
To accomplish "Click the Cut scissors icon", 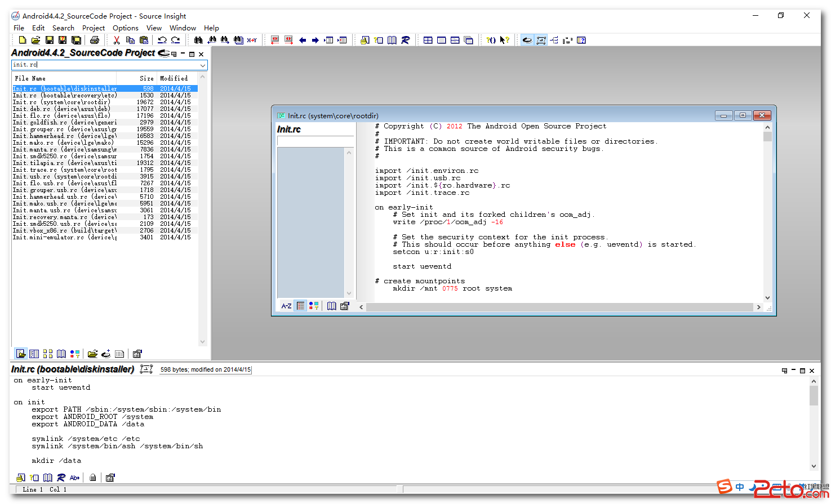I will [117, 40].
